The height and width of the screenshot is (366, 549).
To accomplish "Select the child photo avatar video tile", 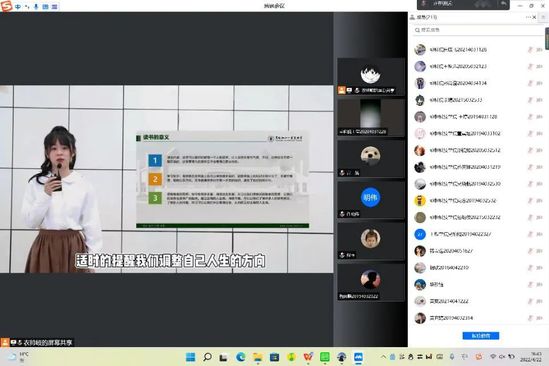I will tap(371, 241).
